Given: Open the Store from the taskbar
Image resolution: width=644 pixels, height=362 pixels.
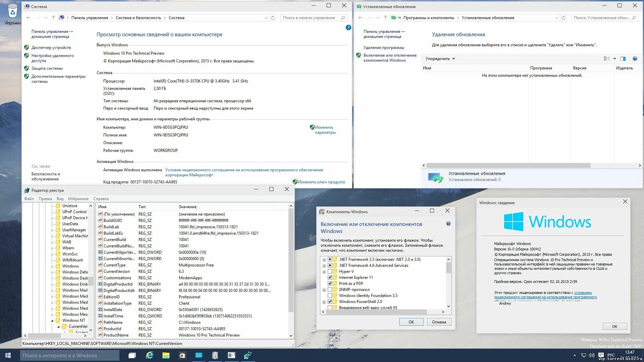Looking at the screenshot, I should click(x=182, y=355).
